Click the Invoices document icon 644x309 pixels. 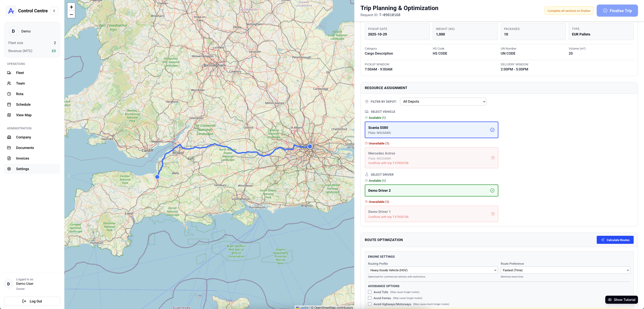pyautogui.click(x=9, y=158)
